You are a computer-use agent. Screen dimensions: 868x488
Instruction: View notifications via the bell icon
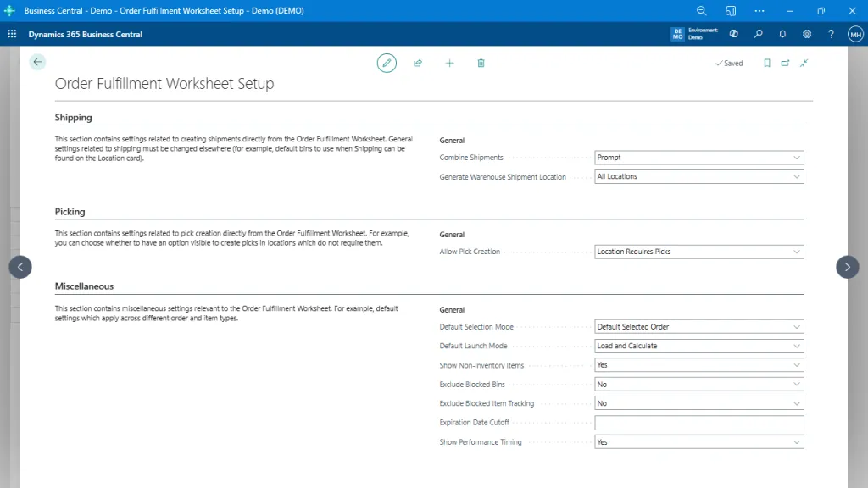[x=782, y=34]
